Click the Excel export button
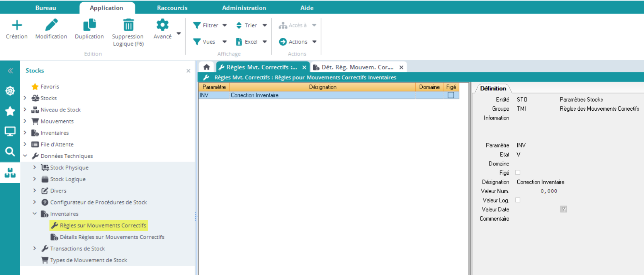Screen dimensions: 644x275 247,42
